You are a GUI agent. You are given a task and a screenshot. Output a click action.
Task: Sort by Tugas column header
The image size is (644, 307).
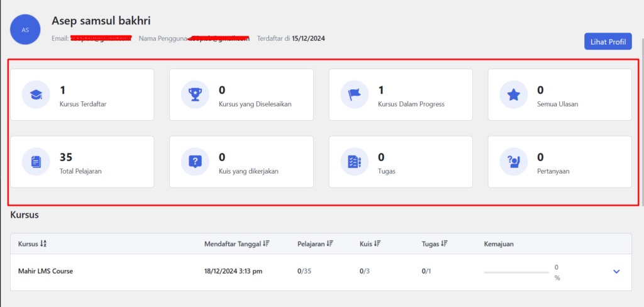(x=435, y=243)
